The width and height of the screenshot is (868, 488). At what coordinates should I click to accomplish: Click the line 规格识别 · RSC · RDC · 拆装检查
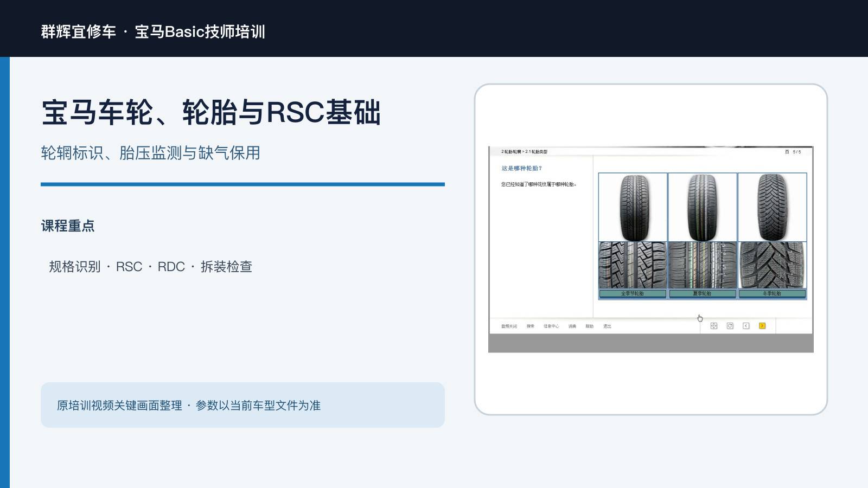(x=150, y=267)
